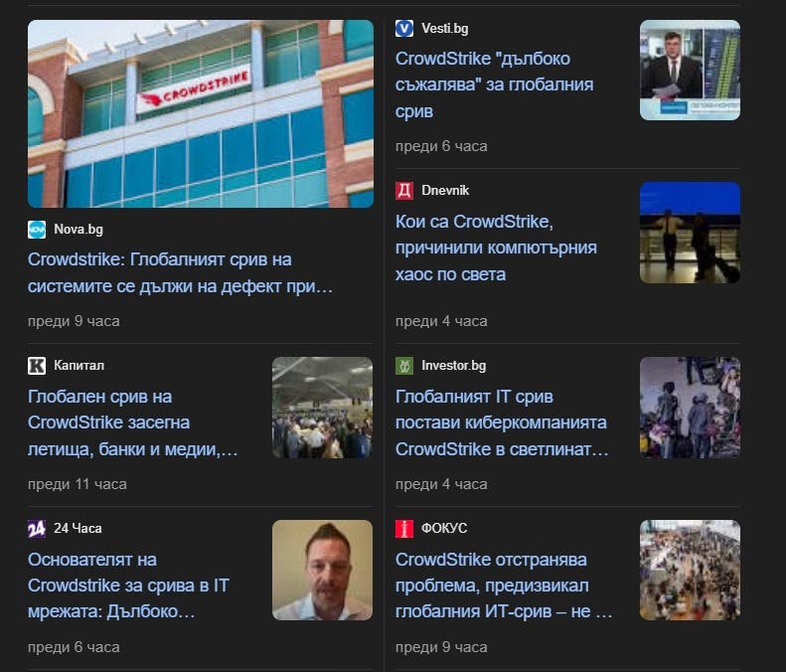Click the Nova.bg source name

tap(79, 230)
